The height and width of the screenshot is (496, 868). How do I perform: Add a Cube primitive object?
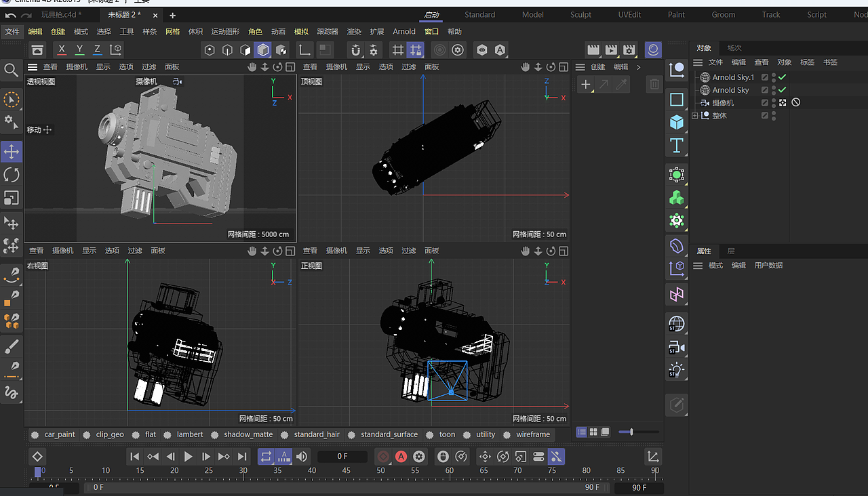(x=676, y=123)
